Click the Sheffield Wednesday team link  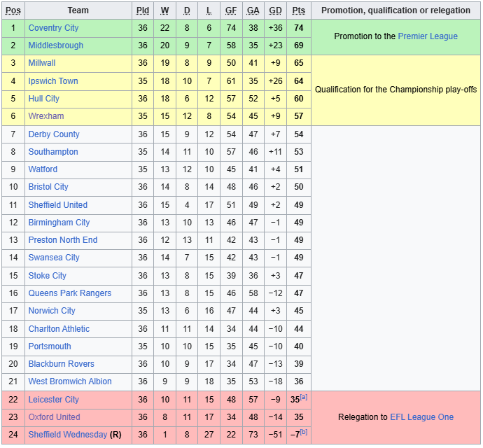[68, 435]
